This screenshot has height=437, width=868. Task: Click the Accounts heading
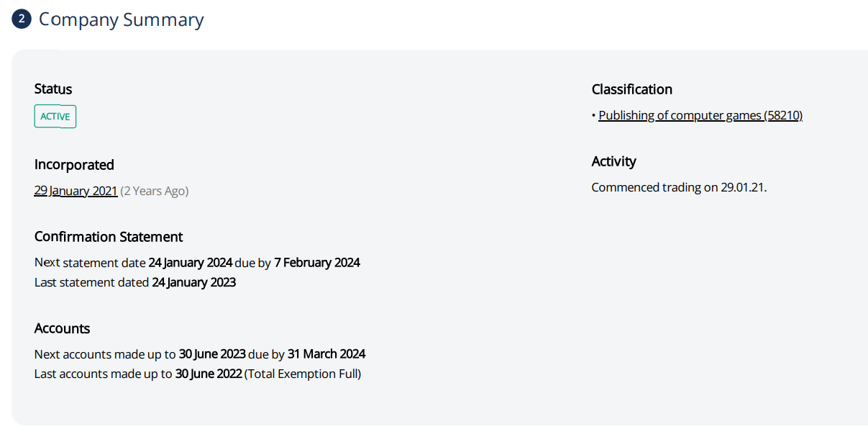pos(62,328)
